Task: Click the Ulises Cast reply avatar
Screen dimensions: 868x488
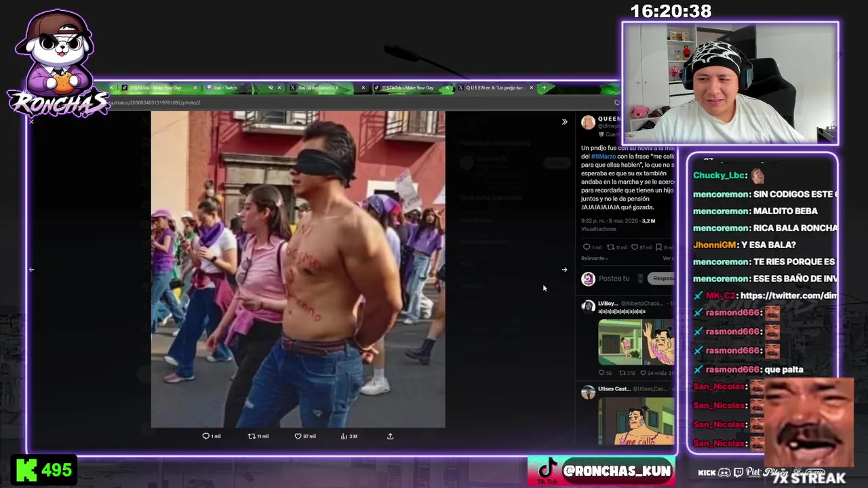Action: click(x=588, y=392)
